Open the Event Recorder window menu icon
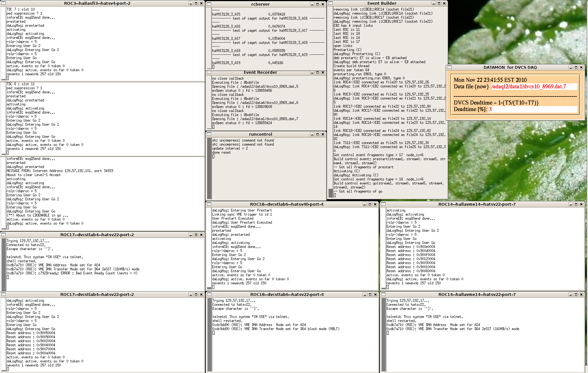Screen dimensions: 588x373 [209, 72]
